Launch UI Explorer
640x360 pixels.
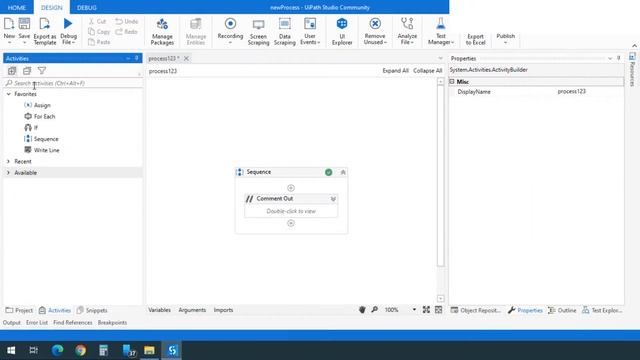[x=342, y=31]
